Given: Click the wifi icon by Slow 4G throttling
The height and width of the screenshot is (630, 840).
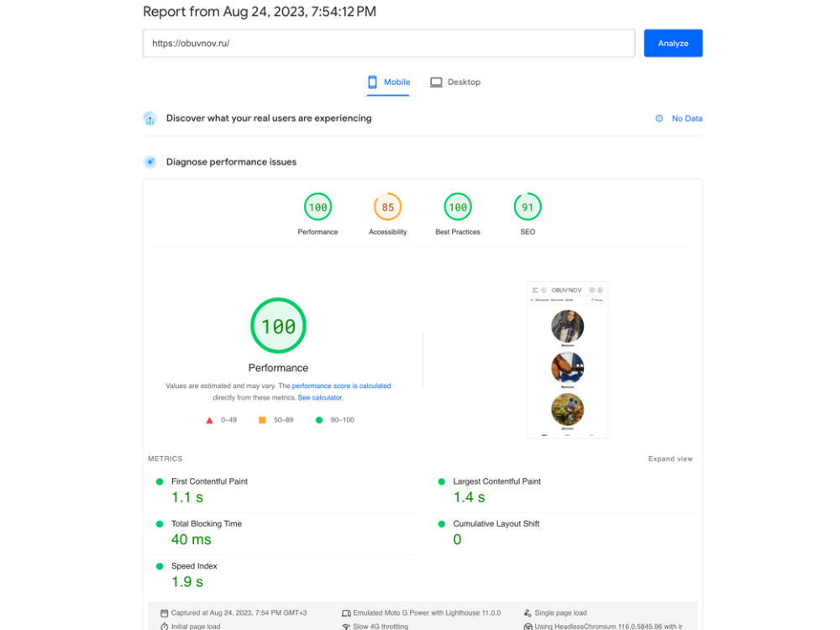Looking at the screenshot, I should [346, 627].
